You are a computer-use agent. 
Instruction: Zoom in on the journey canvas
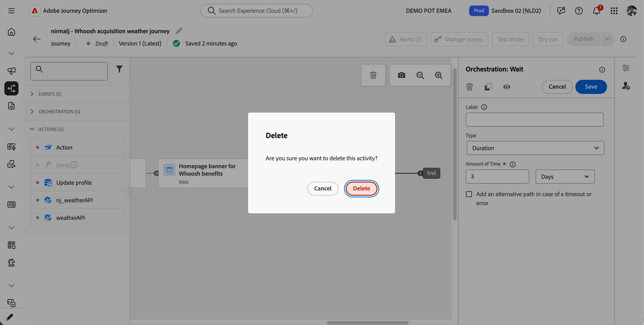point(439,75)
